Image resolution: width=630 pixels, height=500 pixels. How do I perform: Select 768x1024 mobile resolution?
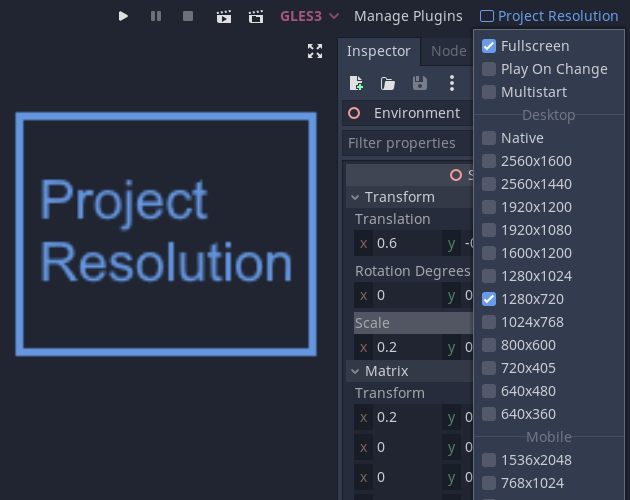tap(489, 483)
